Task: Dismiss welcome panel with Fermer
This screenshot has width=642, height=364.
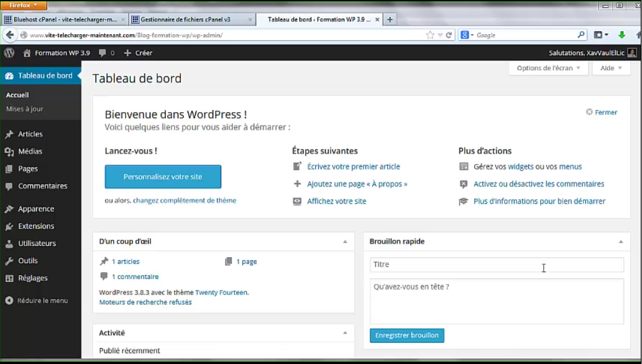Action: pyautogui.click(x=602, y=112)
